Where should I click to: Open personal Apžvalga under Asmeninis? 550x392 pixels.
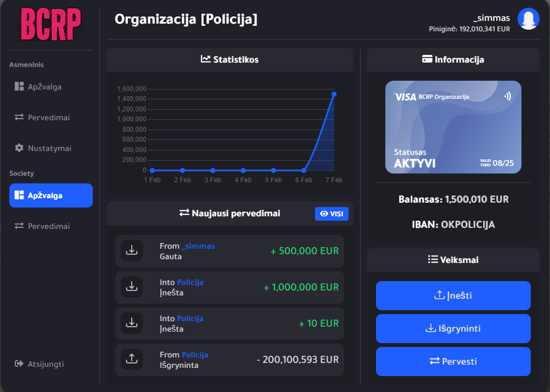tap(44, 87)
